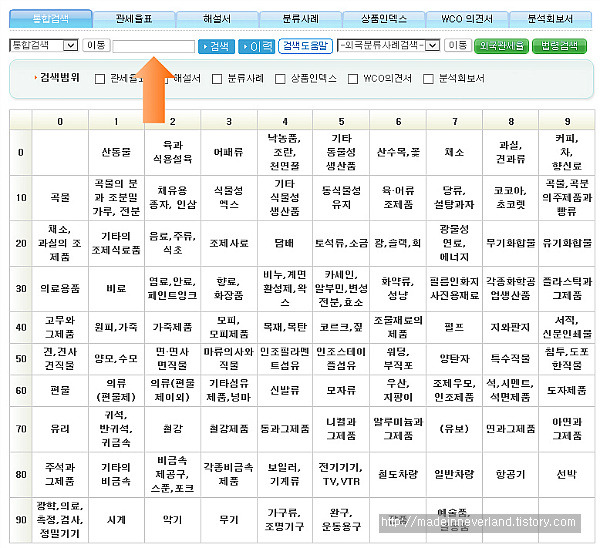Screen dimensions: 600x548
Task: Open the 항공기 chapter cell
Action: pos(510,475)
